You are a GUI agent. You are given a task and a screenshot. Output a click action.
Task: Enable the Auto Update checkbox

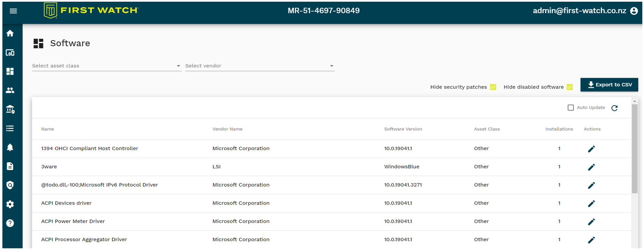click(571, 108)
